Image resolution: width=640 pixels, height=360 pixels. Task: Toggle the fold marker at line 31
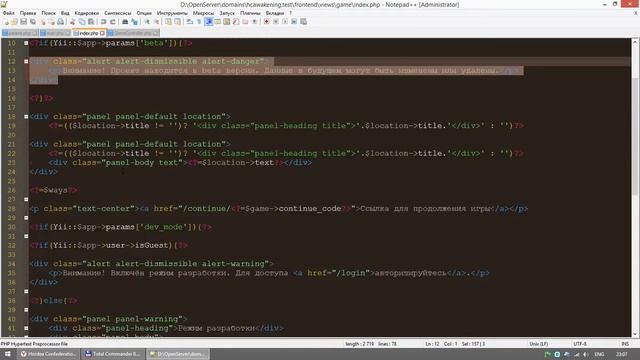(26, 236)
